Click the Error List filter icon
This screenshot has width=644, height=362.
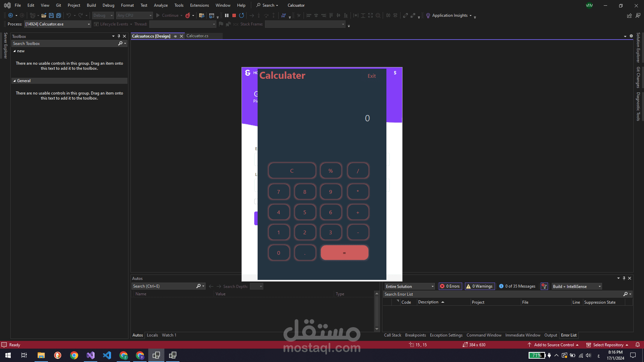(x=544, y=286)
